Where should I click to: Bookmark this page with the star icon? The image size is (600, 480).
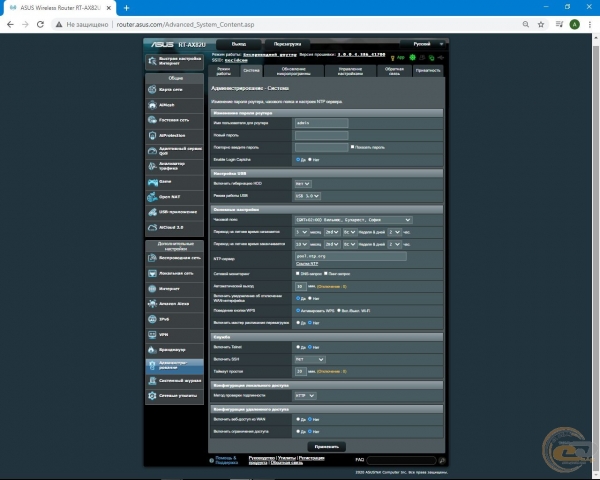(x=541, y=24)
